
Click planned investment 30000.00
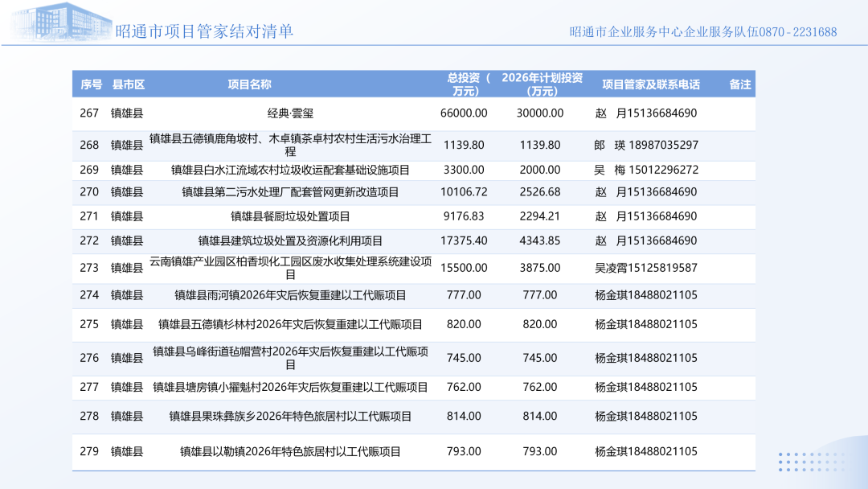pos(540,113)
